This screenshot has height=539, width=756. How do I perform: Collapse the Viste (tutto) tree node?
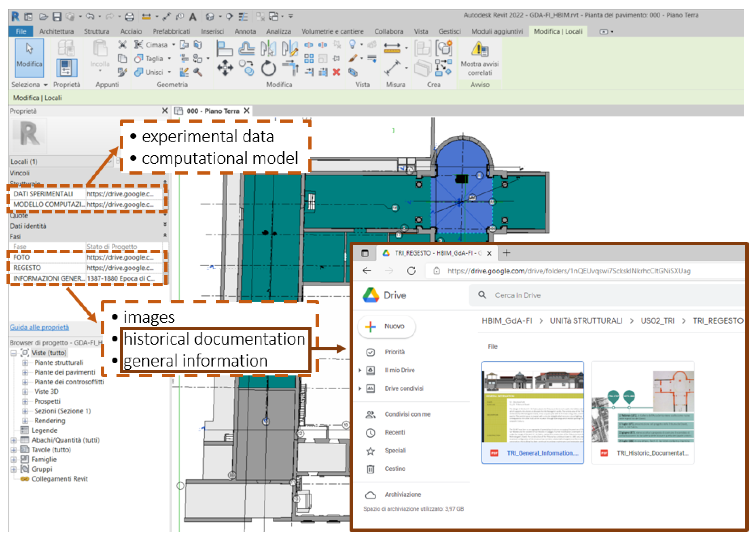tap(14, 353)
